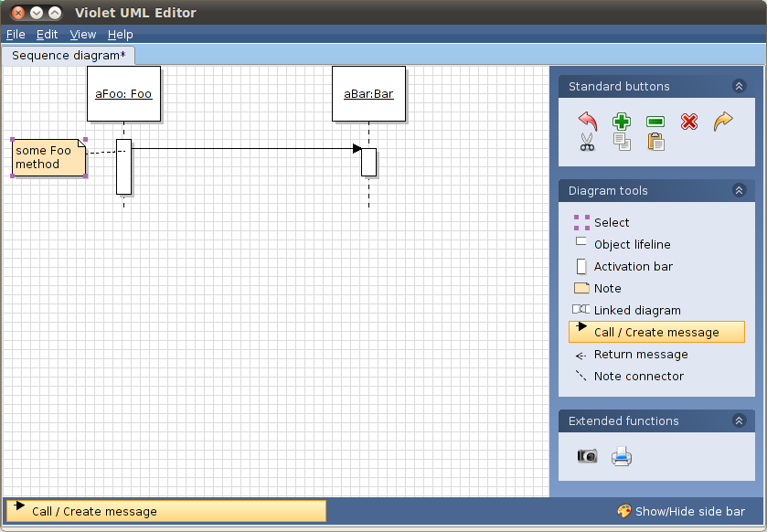Viewport: 767px width, 532px height.
Task: Choose the Select tool in Diagram tools
Action: point(611,222)
